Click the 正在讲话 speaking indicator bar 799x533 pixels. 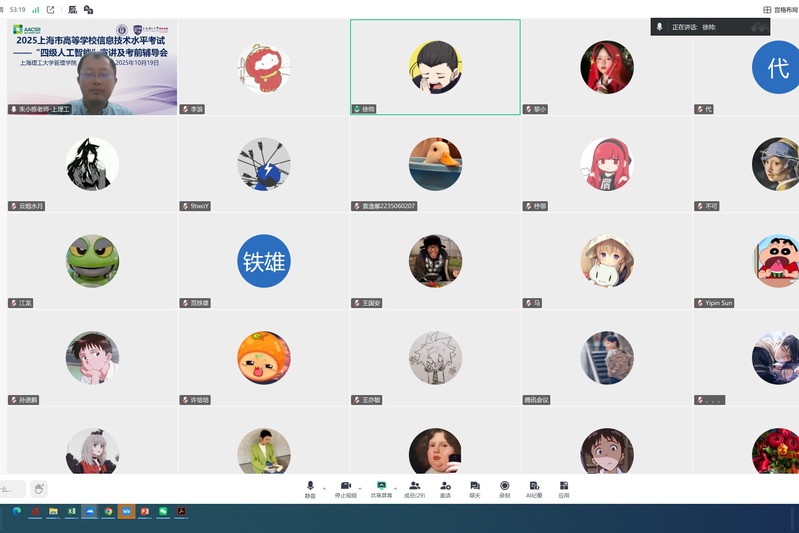click(710, 27)
